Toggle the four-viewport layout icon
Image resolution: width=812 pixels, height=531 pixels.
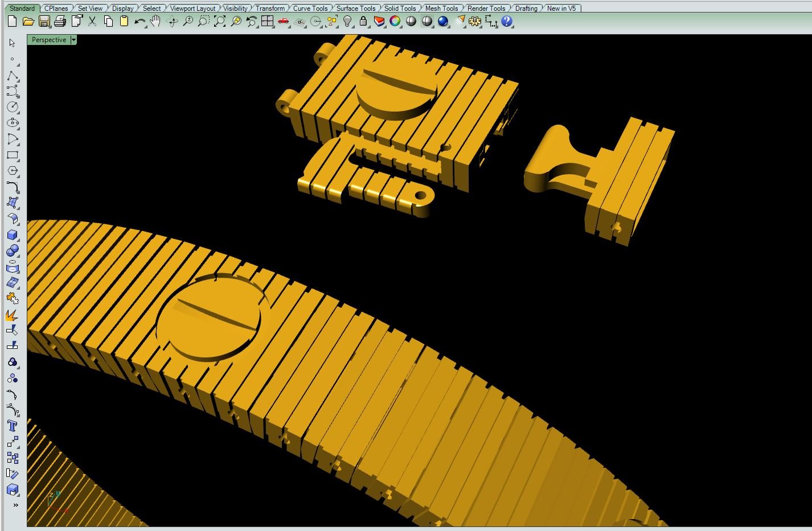pos(267,22)
